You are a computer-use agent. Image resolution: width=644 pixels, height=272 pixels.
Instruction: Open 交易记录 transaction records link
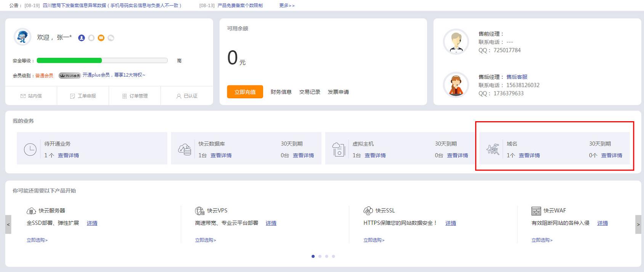coord(310,92)
